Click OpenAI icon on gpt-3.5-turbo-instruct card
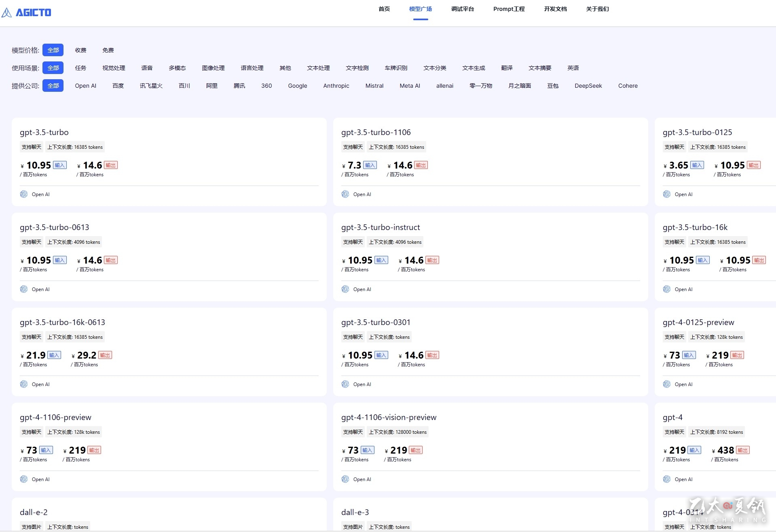This screenshot has width=776, height=532. click(345, 289)
